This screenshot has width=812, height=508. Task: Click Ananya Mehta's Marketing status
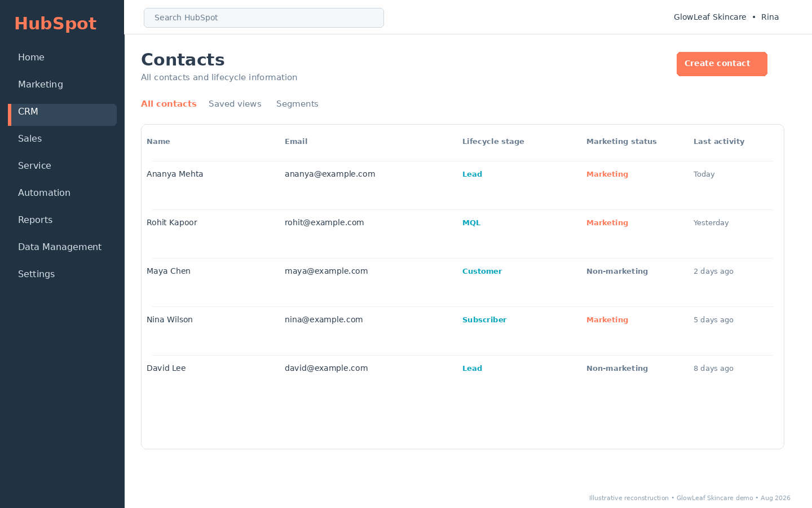pos(607,174)
